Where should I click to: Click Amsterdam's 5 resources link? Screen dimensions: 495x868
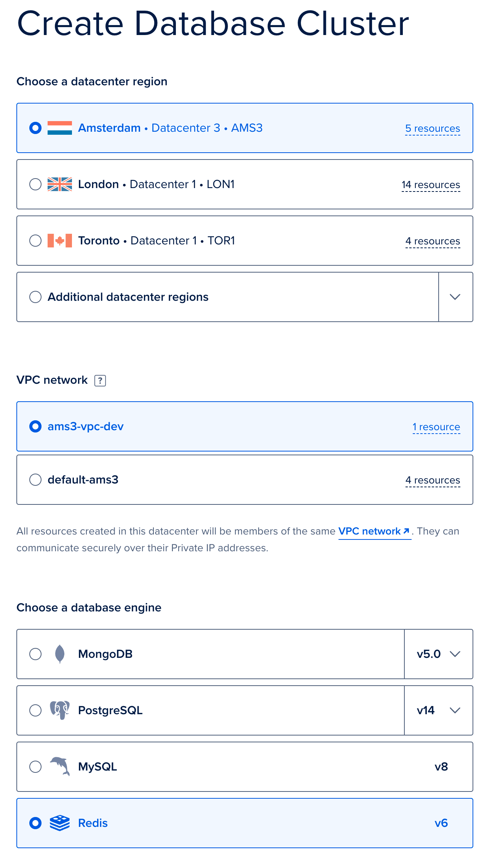pyautogui.click(x=433, y=129)
